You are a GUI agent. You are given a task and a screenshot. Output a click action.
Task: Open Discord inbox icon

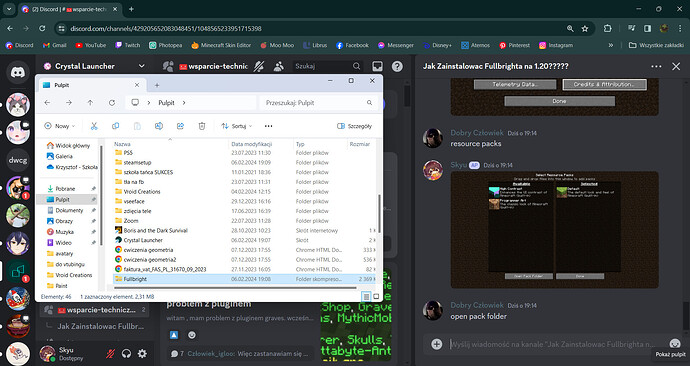[x=378, y=66]
